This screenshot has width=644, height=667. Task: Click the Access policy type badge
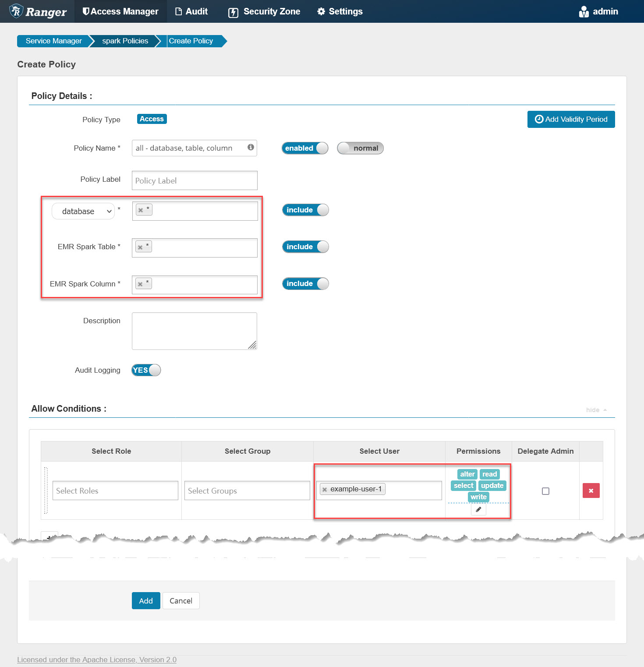coord(152,119)
